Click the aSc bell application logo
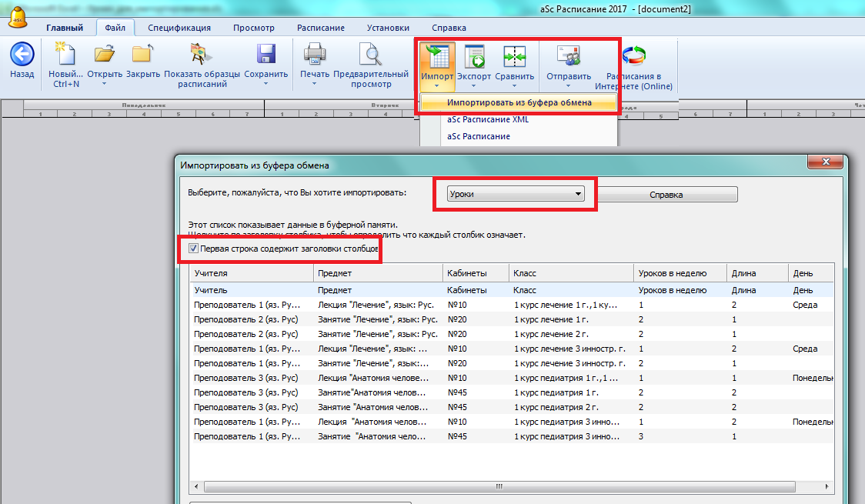This screenshot has width=865, height=504. [18, 17]
